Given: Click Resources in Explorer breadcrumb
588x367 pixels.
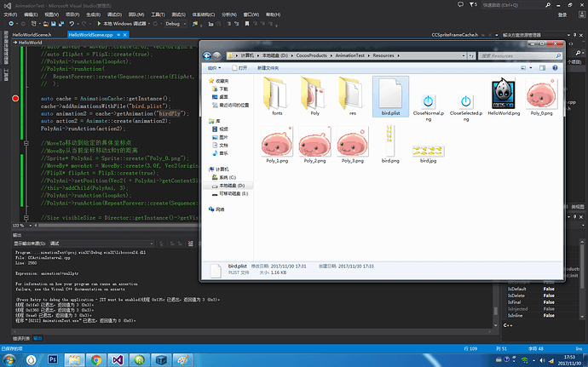Looking at the screenshot, I should pos(383,55).
